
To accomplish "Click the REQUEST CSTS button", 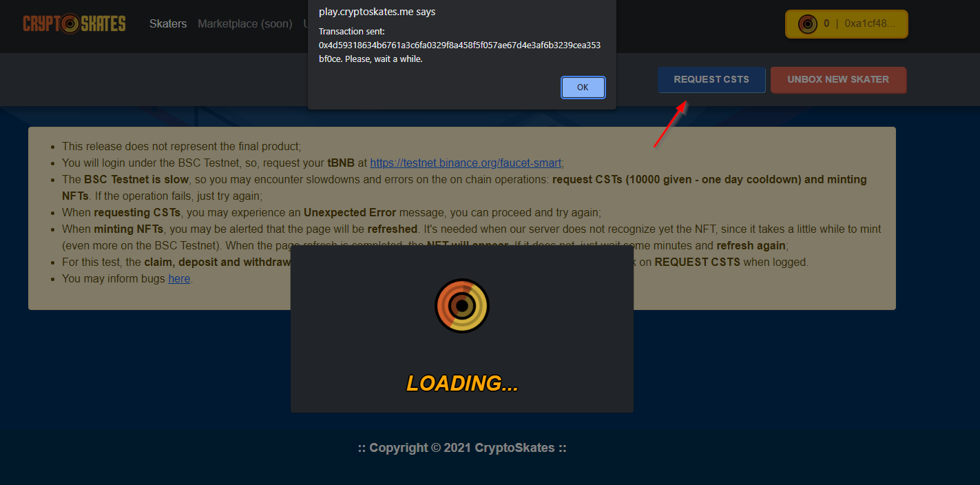I will pos(711,79).
